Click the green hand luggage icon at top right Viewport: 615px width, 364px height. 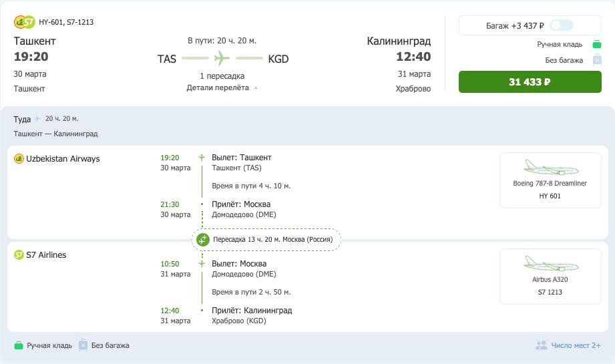(x=597, y=45)
